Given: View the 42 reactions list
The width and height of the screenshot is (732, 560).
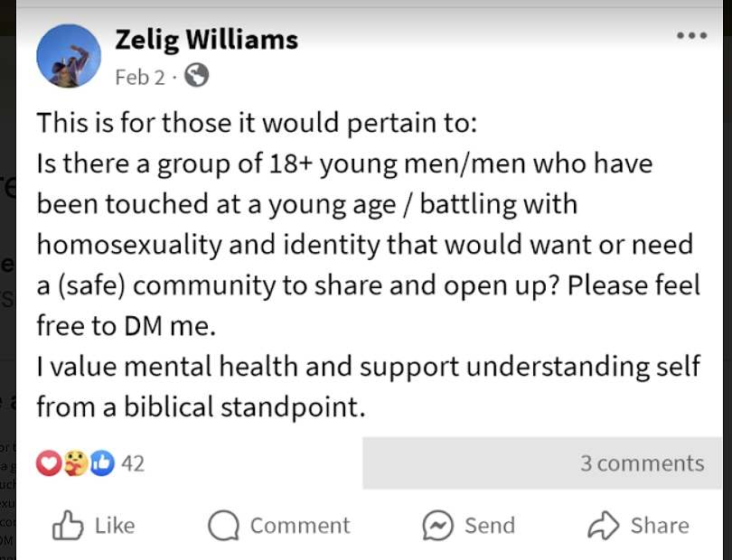Looking at the screenshot, I should pos(133,463).
